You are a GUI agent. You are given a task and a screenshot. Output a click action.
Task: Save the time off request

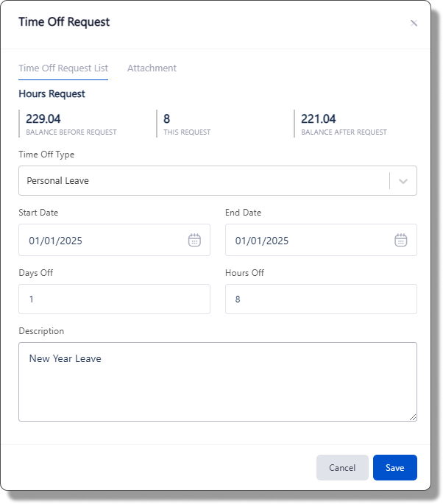(394, 467)
